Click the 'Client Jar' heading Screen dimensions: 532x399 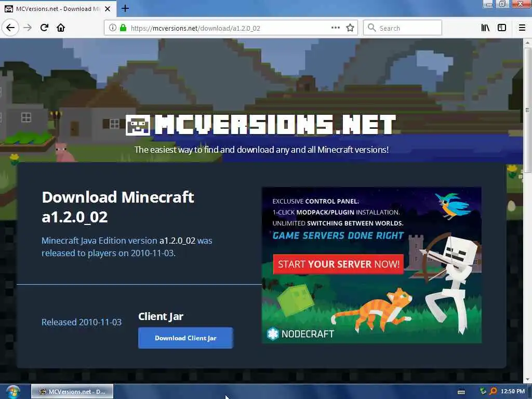point(161,316)
